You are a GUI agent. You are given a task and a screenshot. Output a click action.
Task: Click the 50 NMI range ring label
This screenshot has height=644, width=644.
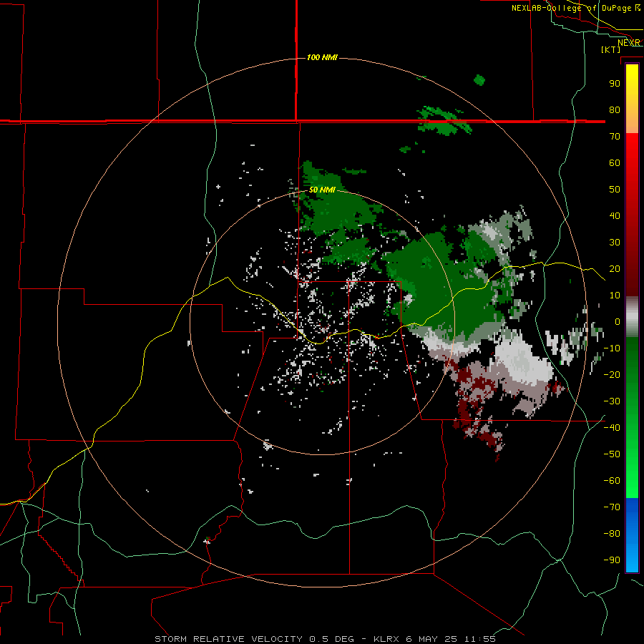click(x=323, y=190)
